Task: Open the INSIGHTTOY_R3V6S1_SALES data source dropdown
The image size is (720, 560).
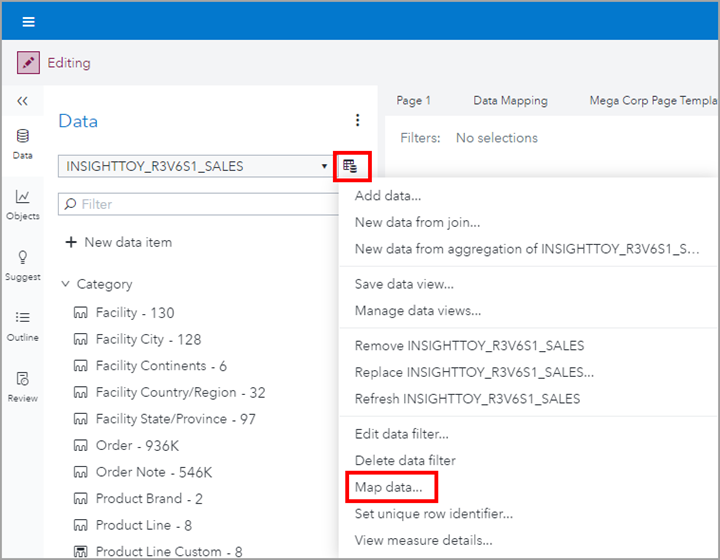Action: (195, 166)
